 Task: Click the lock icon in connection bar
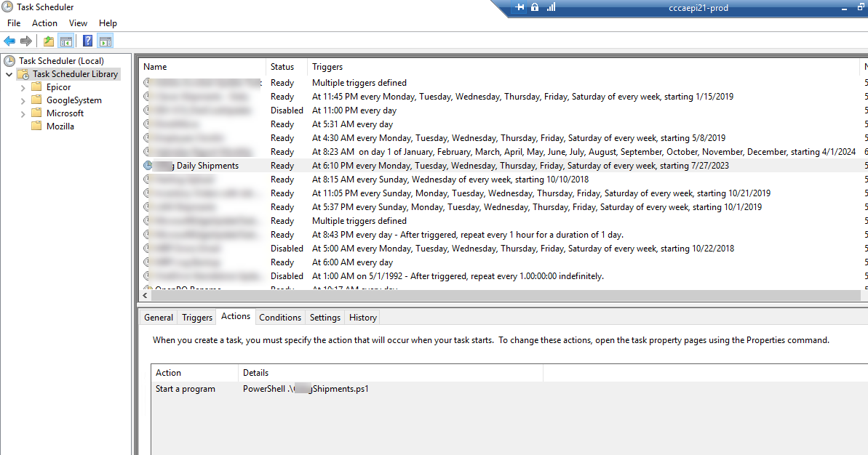point(535,7)
